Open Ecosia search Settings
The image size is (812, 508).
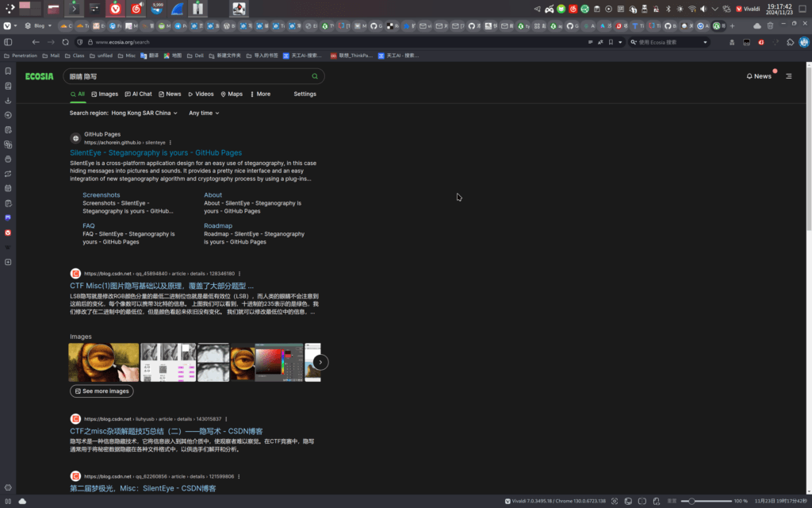(x=305, y=94)
